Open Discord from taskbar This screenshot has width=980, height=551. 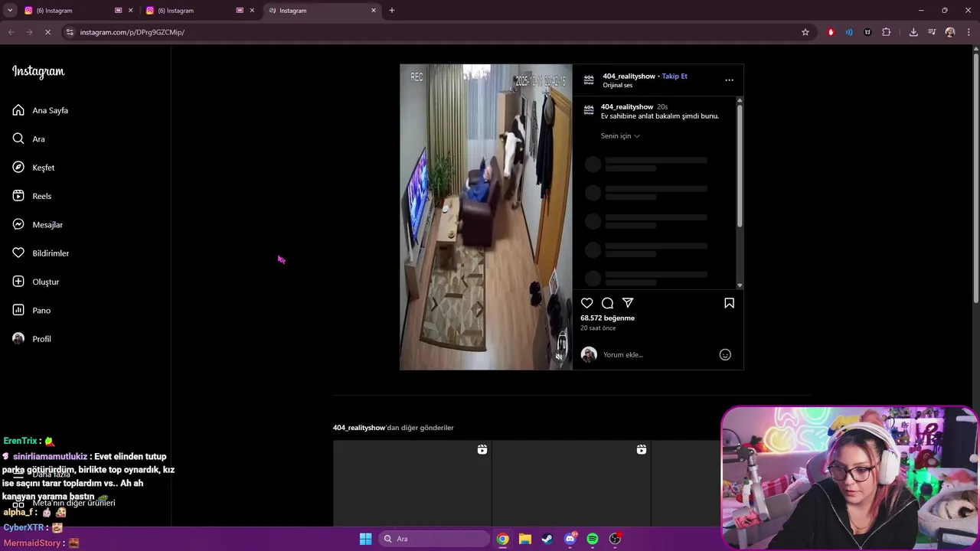tap(570, 539)
